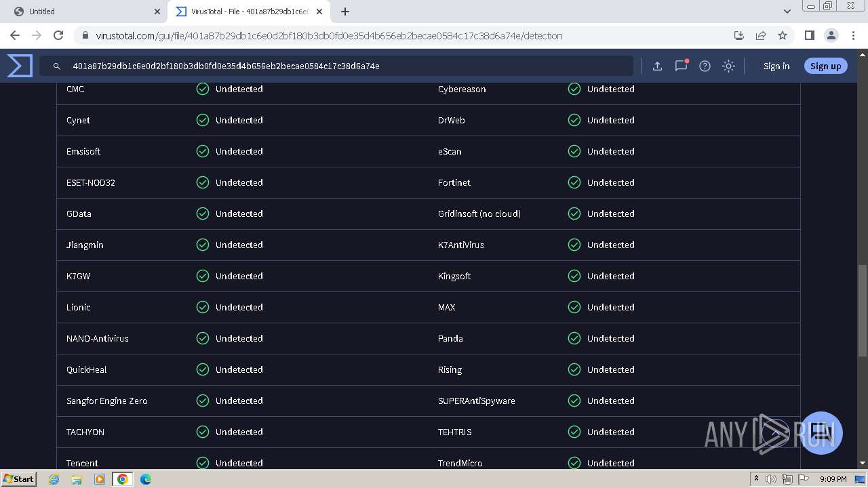Viewport: 868px width, 488px height.
Task: Launch Internet Explorer from taskbar
Action: click(x=54, y=479)
